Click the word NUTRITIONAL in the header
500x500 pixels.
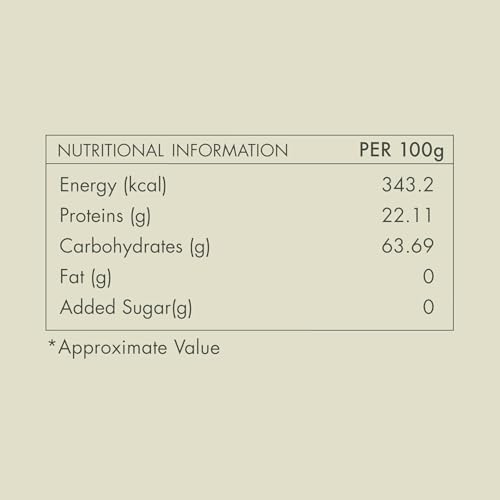click(111, 151)
